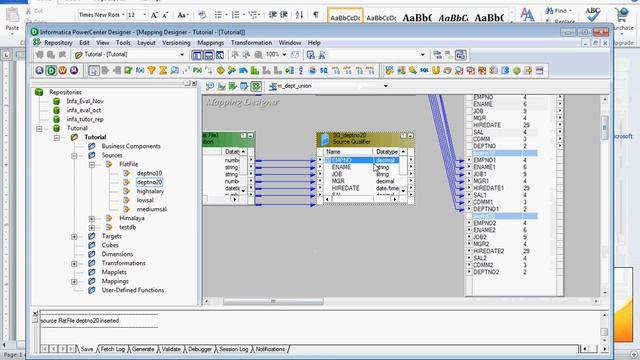640x360 pixels.
Task: Click the yellow arrow icon in transformation toolbar
Action: point(528,71)
